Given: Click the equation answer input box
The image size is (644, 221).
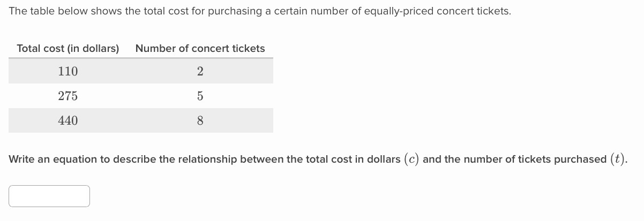Looking at the screenshot, I should click(49, 196).
